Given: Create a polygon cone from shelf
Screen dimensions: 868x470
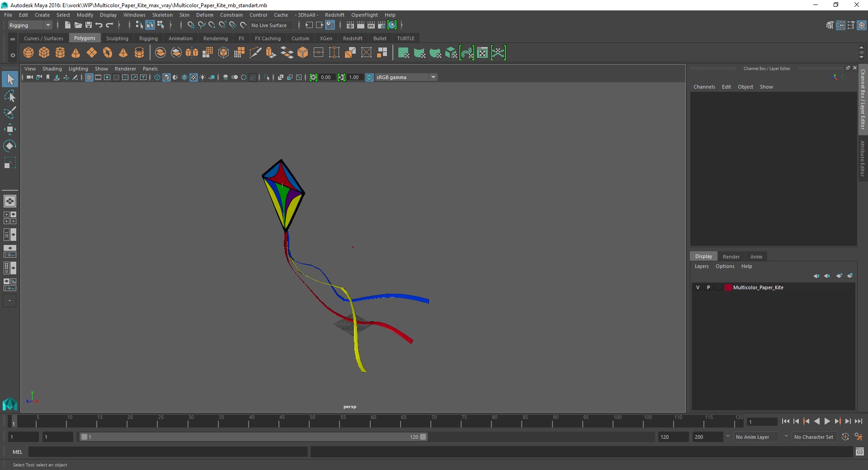Looking at the screenshot, I should tap(76, 53).
